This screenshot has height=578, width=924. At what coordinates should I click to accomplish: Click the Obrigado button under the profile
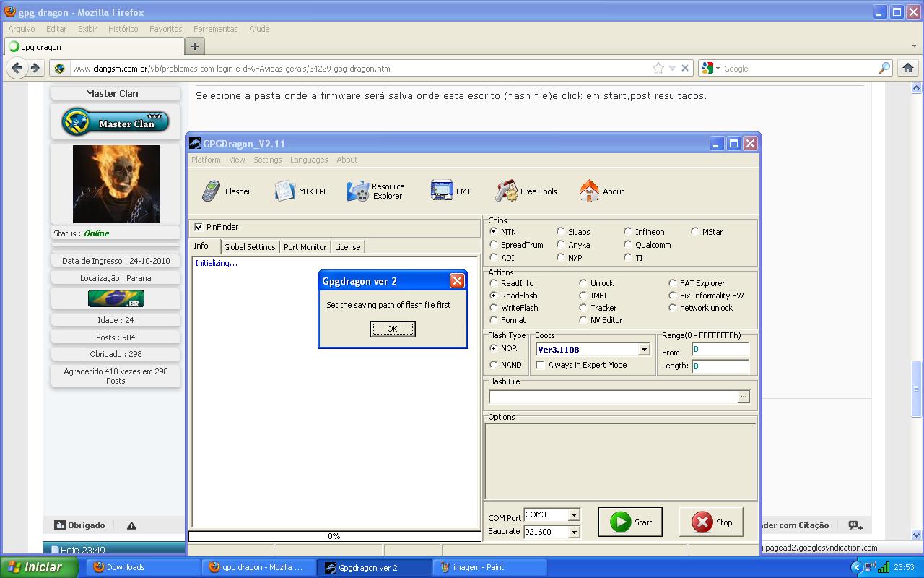(x=80, y=525)
